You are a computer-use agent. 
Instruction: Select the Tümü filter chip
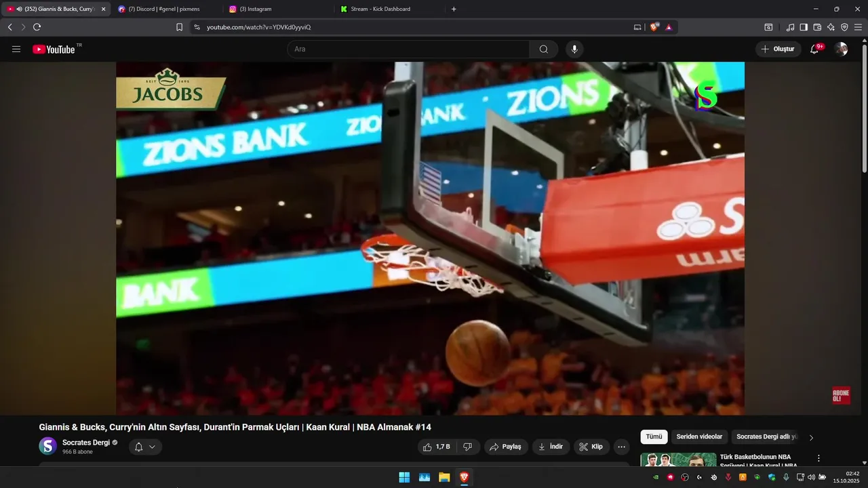click(x=654, y=437)
